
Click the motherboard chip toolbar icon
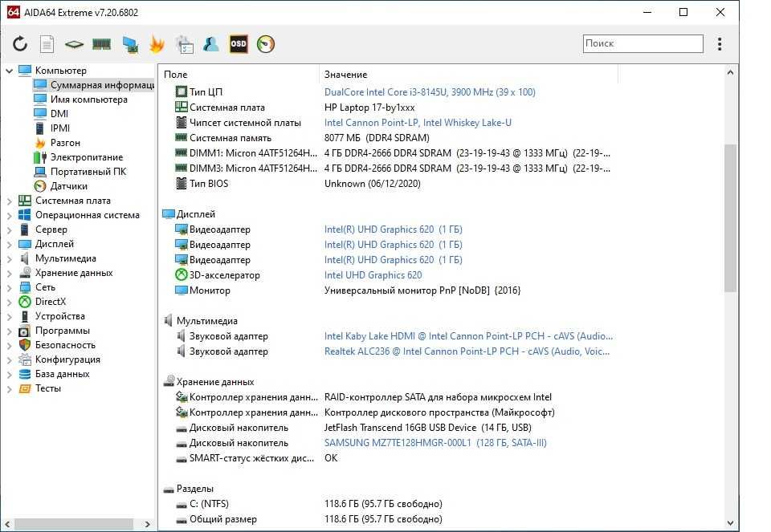tap(74, 44)
